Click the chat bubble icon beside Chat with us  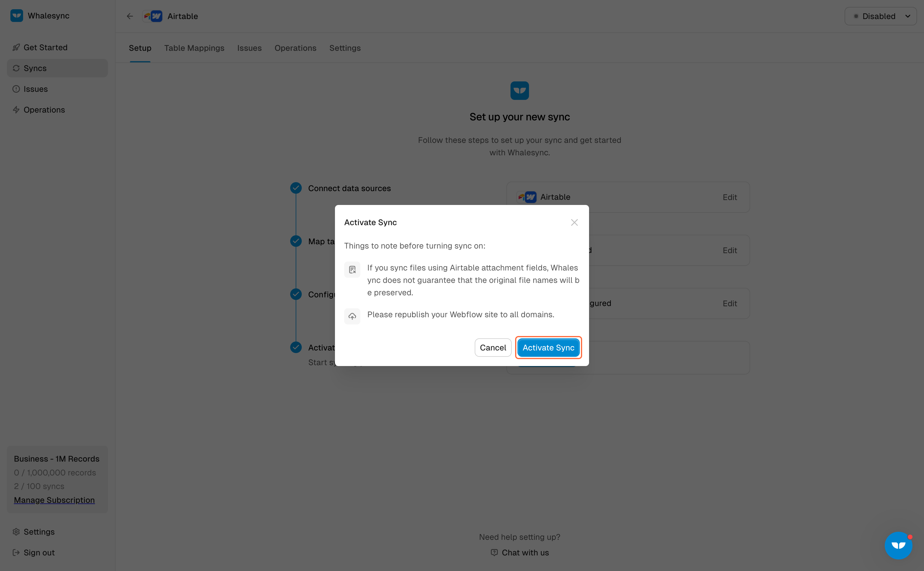(494, 553)
